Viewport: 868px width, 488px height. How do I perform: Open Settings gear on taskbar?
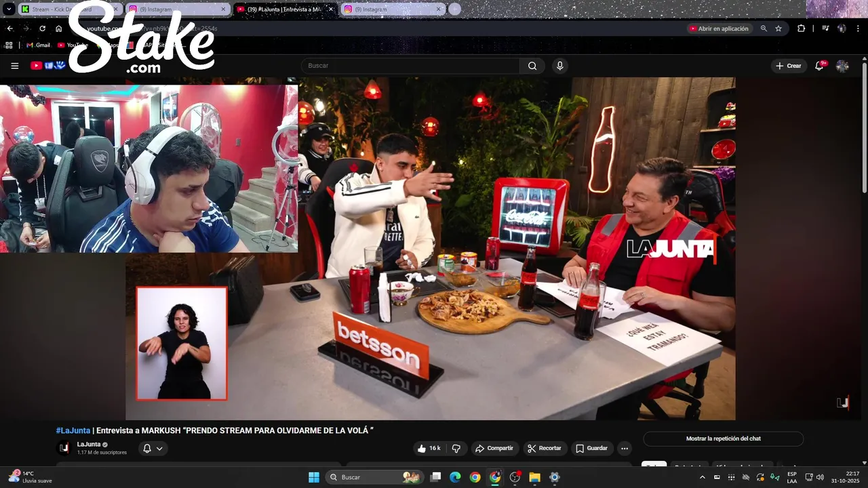(x=554, y=477)
